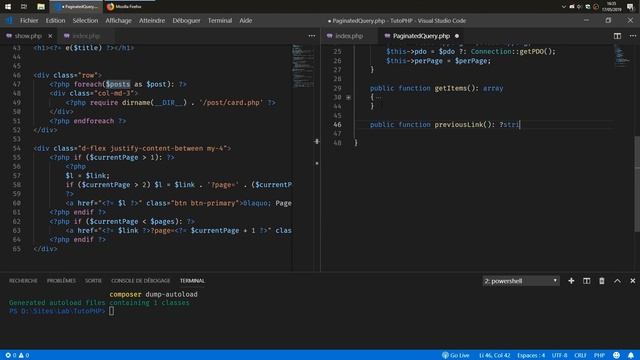Open the Edition menu

coord(55,20)
